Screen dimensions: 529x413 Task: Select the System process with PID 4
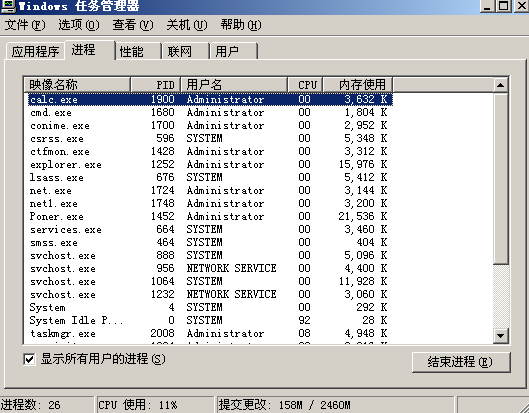[x=210, y=307]
